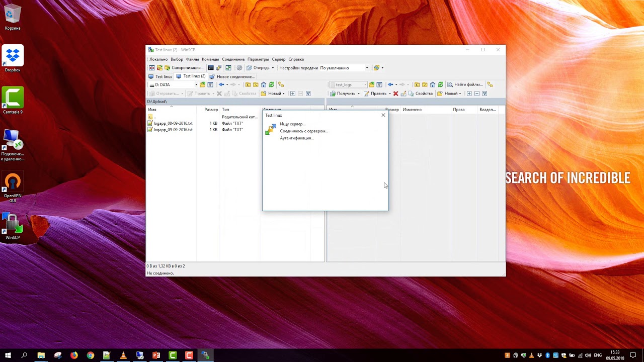Open the Команды menu
This screenshot has height=362, width=644.
[x=210, y=59]
